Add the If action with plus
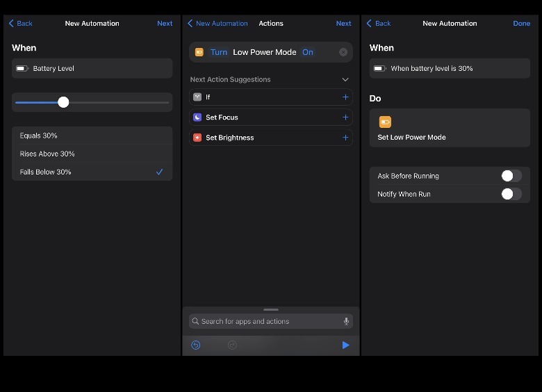The height and width of the screenshot is (392, 542). (x=345, y=97)
